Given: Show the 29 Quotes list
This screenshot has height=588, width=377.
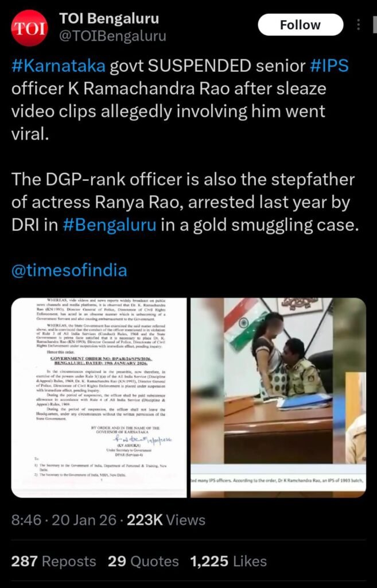Looking at the screenshot, I should coord(143,562).
